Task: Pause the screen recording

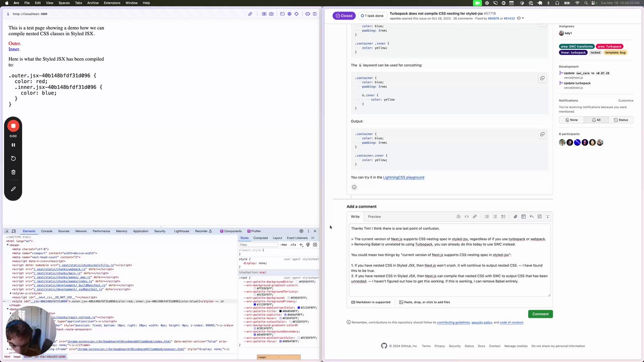Action: coord(13,145)
